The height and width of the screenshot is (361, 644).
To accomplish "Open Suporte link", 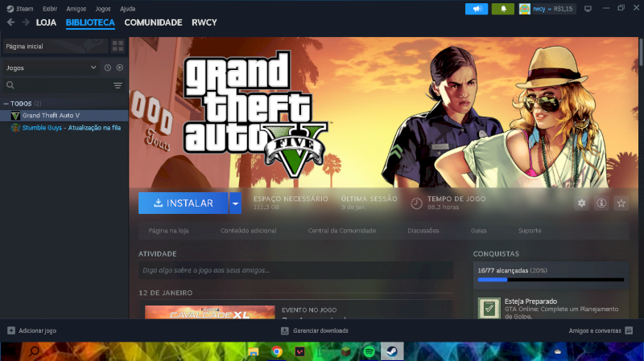I will (530, 231).
